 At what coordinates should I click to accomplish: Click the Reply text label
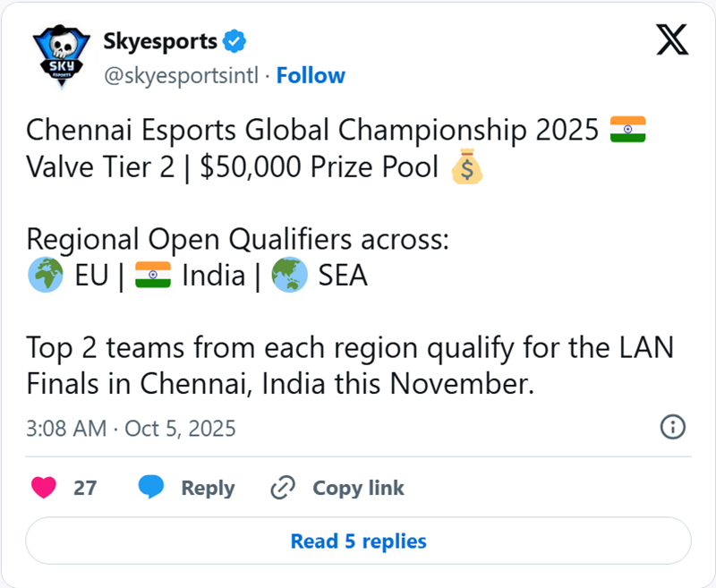pos(208,488)
